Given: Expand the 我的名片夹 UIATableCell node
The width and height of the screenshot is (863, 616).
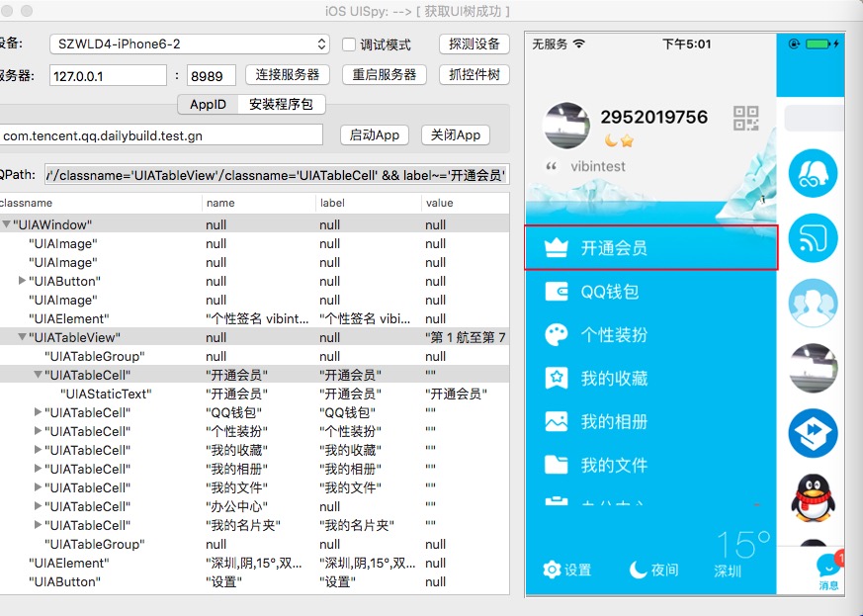Looking at the screenshot, I should click(x=38, y=524).
